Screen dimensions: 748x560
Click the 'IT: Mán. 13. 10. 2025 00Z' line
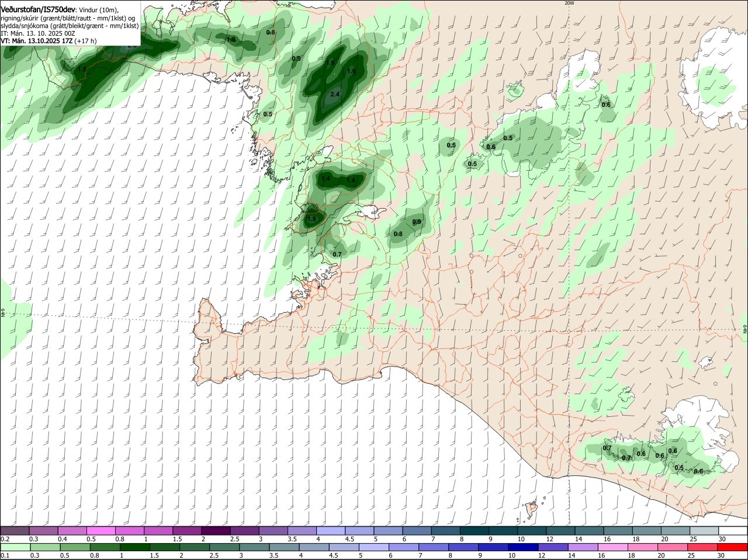[37, 34]
